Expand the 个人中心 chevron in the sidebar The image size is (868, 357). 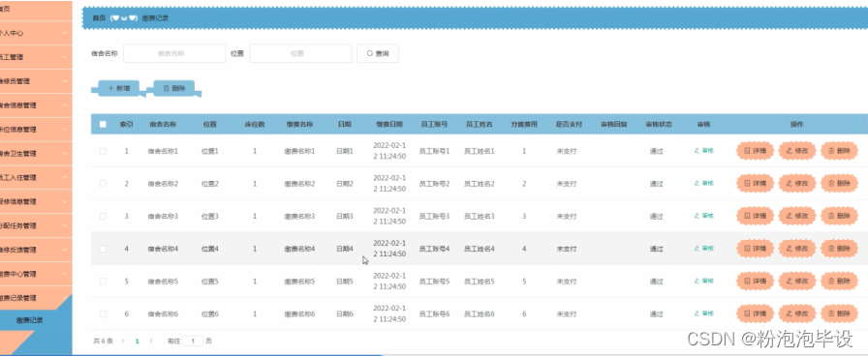coord(65,33)
